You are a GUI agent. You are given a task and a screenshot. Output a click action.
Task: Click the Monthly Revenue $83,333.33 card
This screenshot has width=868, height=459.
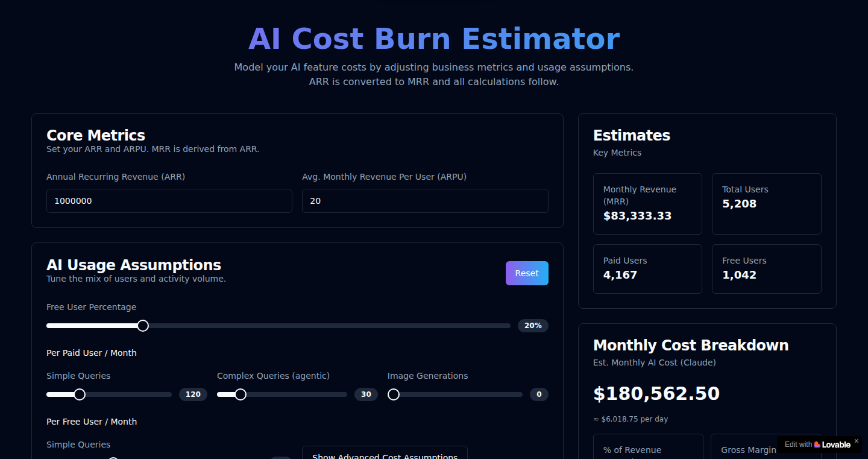click(x=647, y=204)
